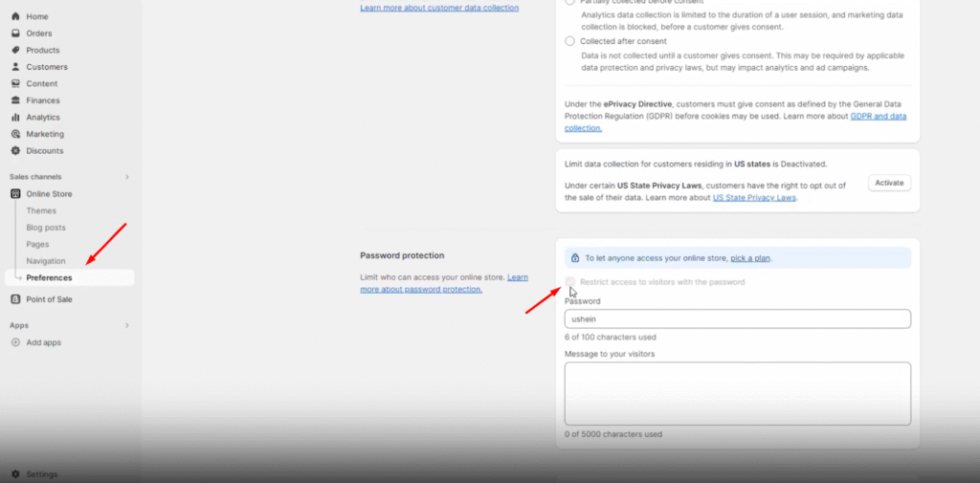Image resolution: width=980 pixels, height=483 pixels.
Task: Open Pages under Online Store
Action: [x=37, y=244]
